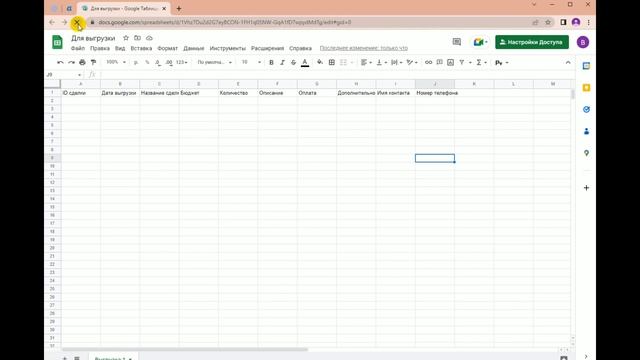Image resolution: width=640 pixels, height=360 pixels.
Task: Activate the paint format tool
Action: 93,62
